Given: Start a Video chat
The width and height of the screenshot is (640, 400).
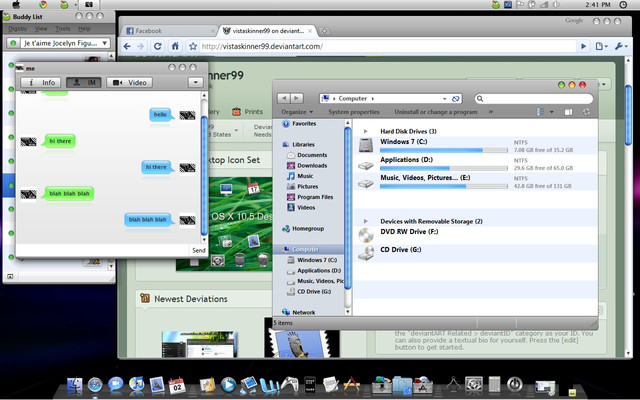Looking at the screenshot, I should pyautogui.click(x=129, y=82).
